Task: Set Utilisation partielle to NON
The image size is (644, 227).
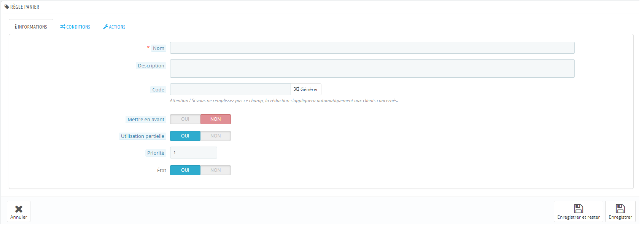Action: click(x=216, y=136)
